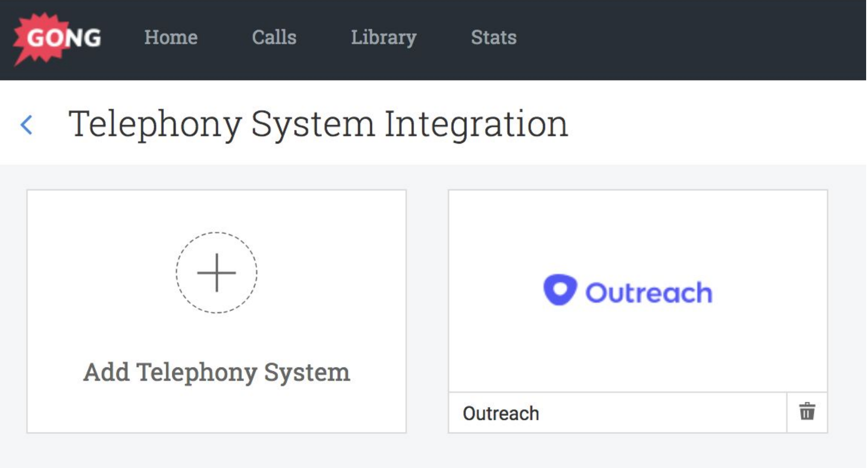Viewport: 868px width, 468px height.
Task: Open the Calls menu item
Action: click(274, 38)
